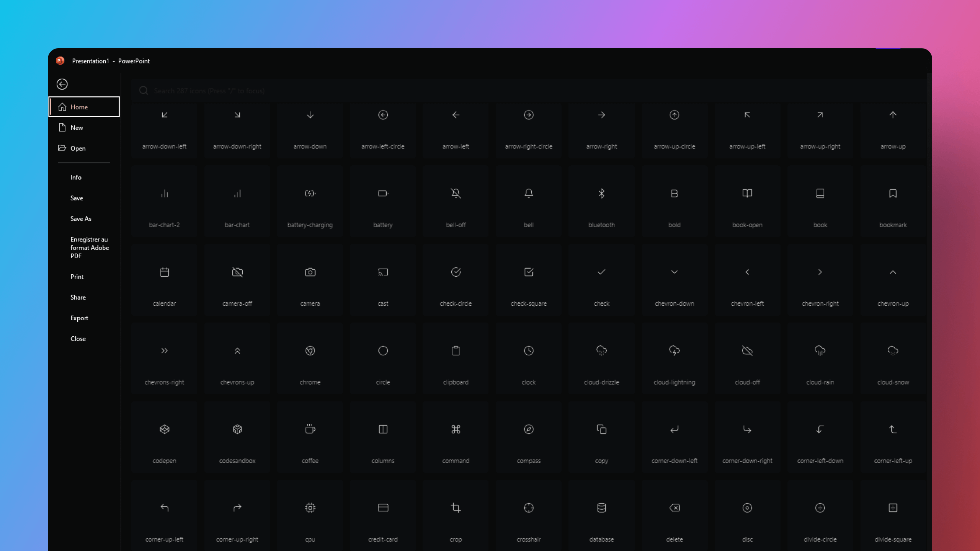
Task: Click the check-circle icon
Action: (x=456, y=272)
